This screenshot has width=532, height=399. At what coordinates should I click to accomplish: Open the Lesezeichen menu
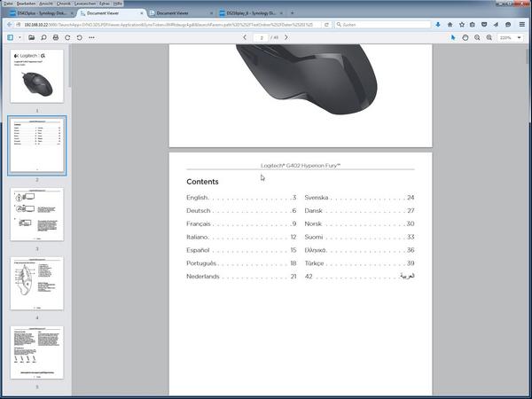(x=85, y=4)
